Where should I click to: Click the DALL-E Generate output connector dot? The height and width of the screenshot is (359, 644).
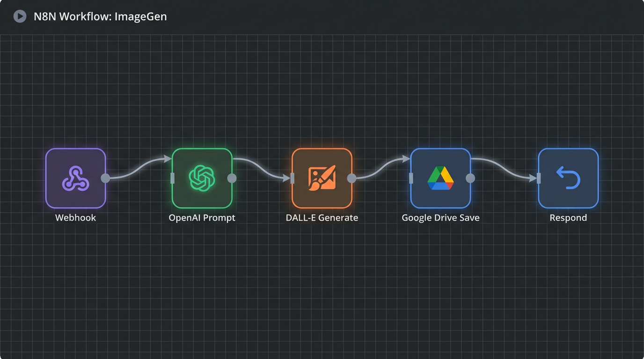pyautogui.click(x=351, y=178)
